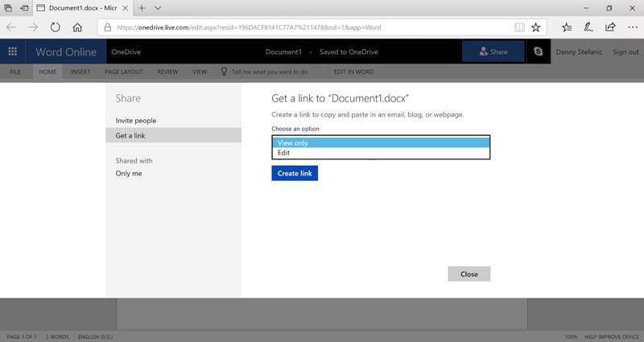Click the 100% zoom level
The image size is (644, 342).
tap(571, 336)
